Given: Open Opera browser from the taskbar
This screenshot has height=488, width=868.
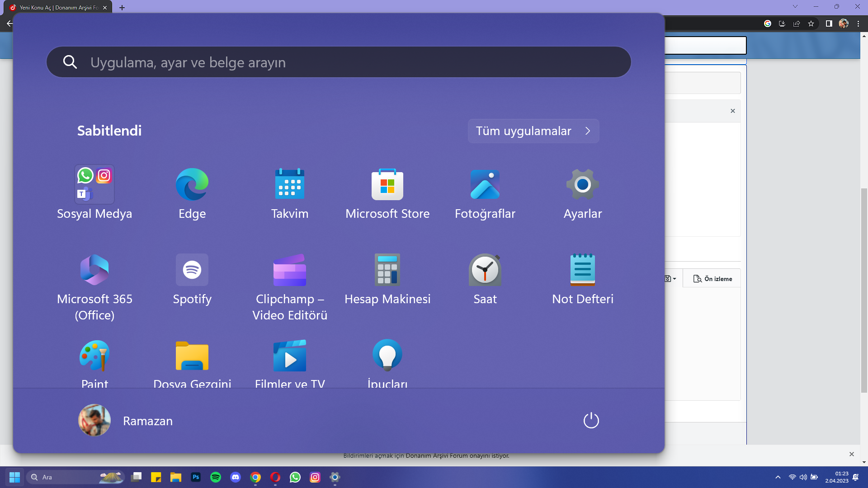Looking at the screenshot, I should click(x=275, y=477).
